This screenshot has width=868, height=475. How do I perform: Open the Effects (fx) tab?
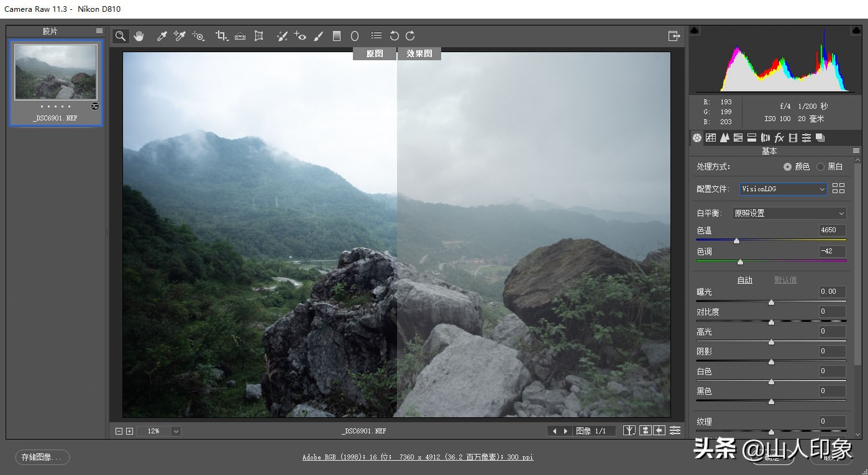[x=779, y=138]
